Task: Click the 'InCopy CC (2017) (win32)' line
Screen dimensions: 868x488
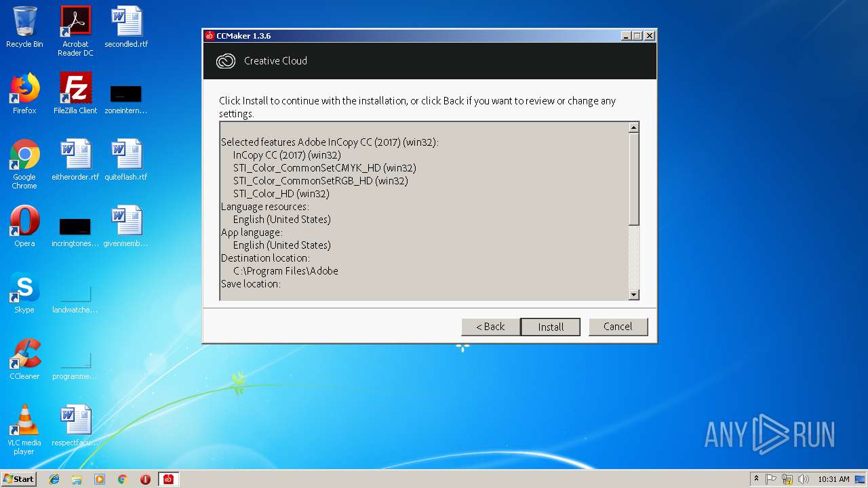Action: tap(287, 155)
